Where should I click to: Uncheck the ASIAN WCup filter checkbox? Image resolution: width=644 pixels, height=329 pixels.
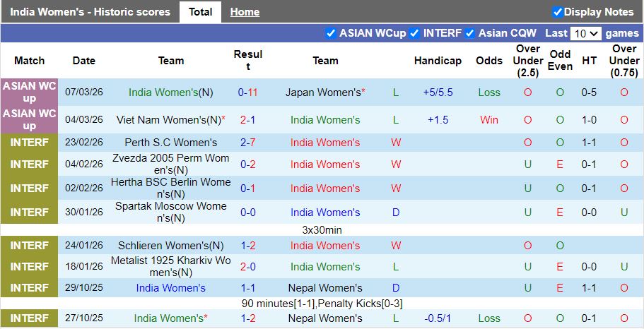(x=331, y=33)
